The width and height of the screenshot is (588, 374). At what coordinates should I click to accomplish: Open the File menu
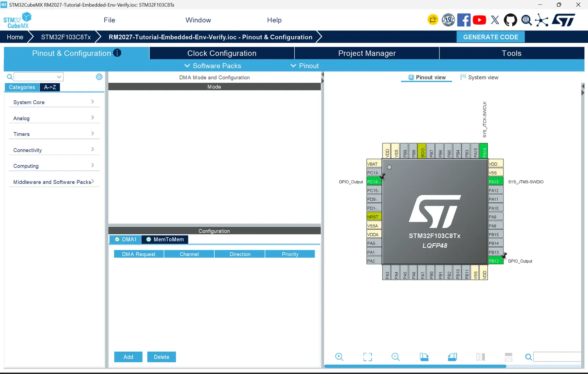tap(110, 20)
